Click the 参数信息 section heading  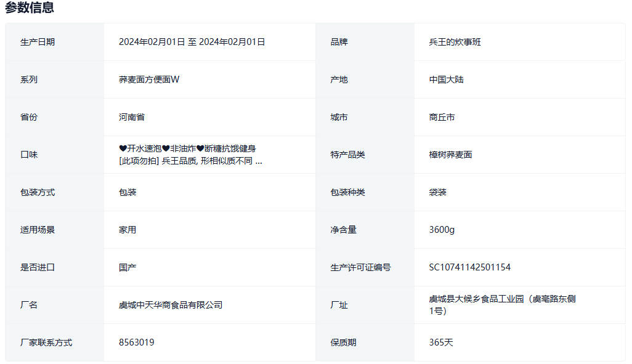(30, 8)
